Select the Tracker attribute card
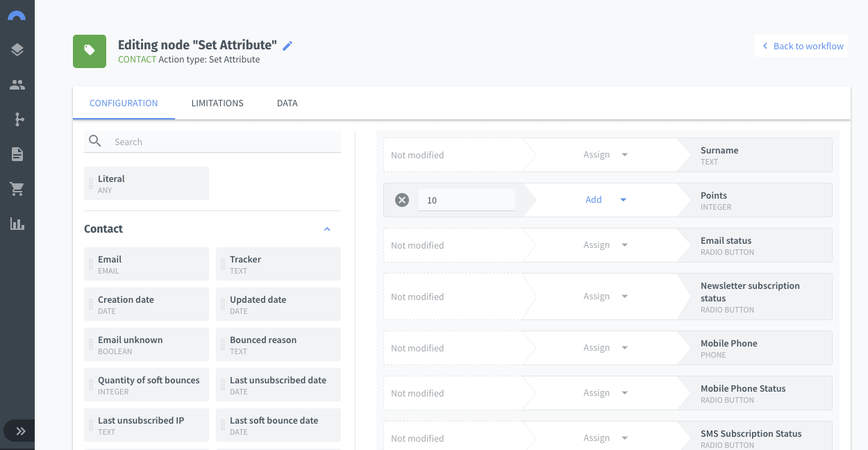Viewport: 868px width, 450px height. [x=278, y=264]
